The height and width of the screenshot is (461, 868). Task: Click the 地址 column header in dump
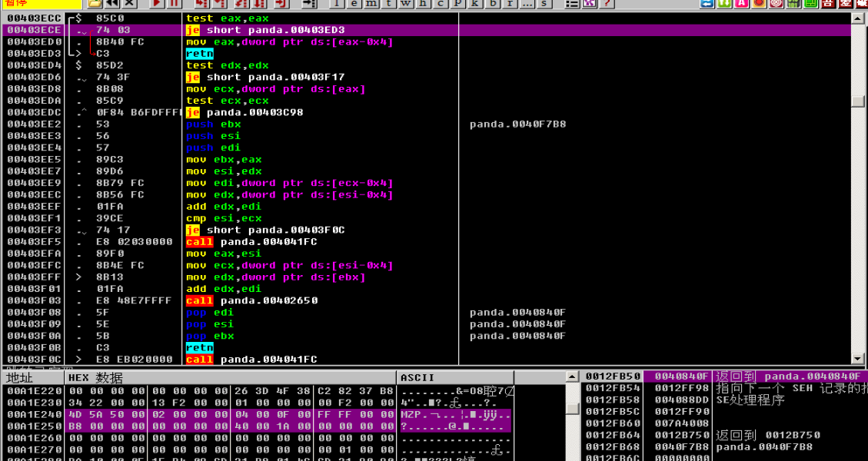tap(32, 378)
